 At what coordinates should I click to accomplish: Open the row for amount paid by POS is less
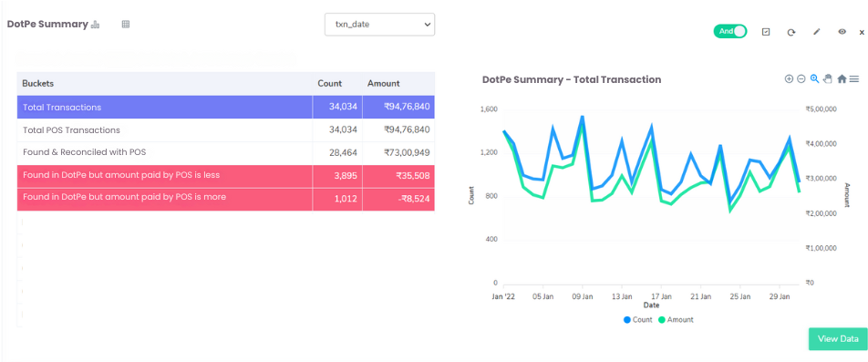[x=226, y=176]
